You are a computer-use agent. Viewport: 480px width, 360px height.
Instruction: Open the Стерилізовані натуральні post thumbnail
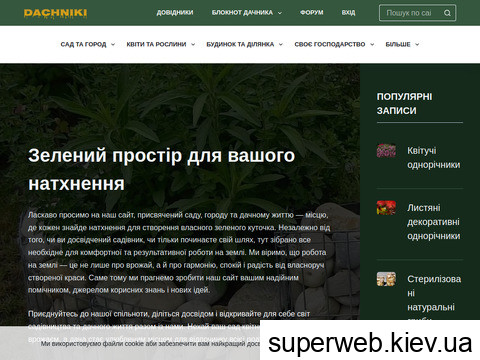386,279
